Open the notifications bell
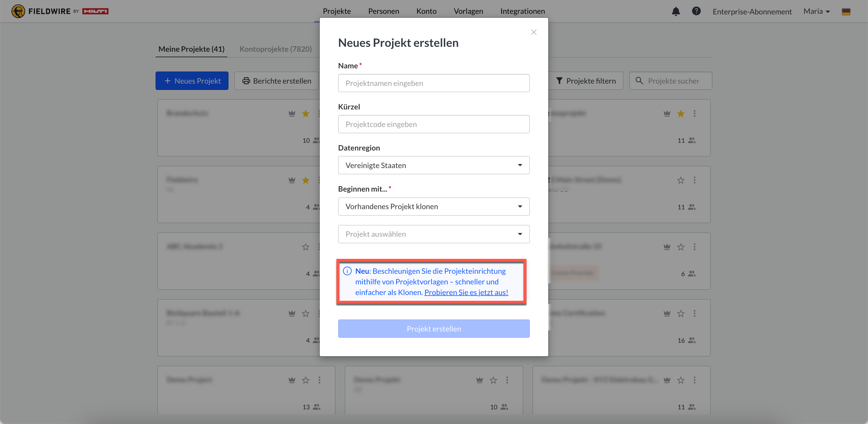 pyautogui.click(x=676, y=11)
